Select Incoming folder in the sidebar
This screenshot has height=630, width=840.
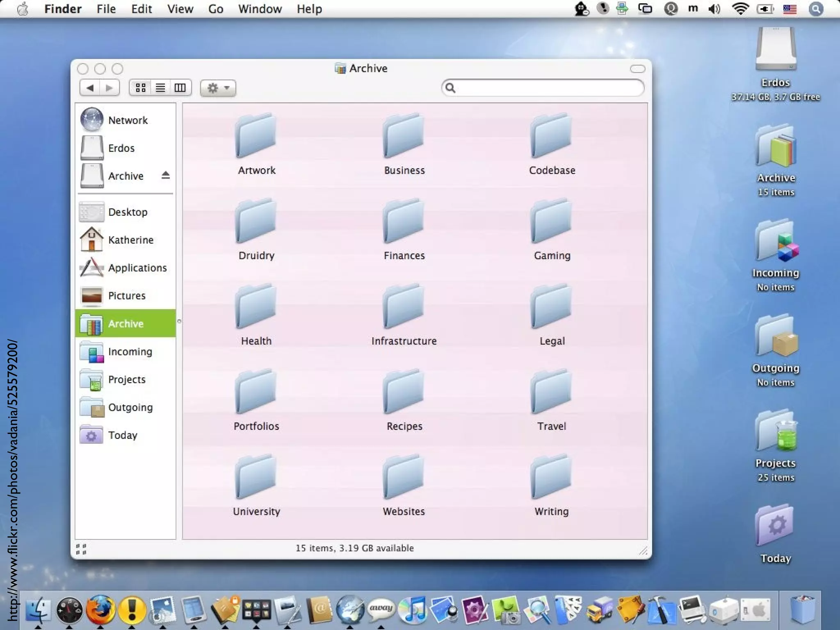[x=126, y=352]
